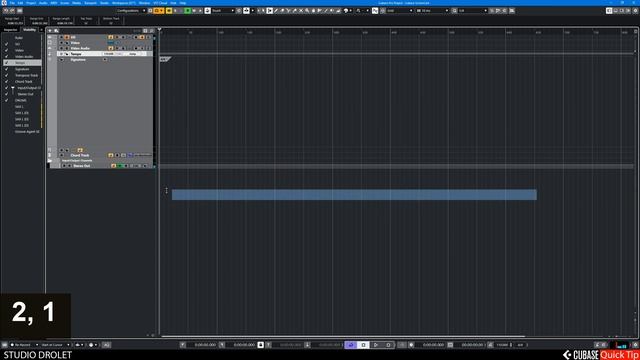Screen dimensions: 640x360
Task: Uncheck the DRUMS track visibility checkmark
Action: tap(7, 100)
